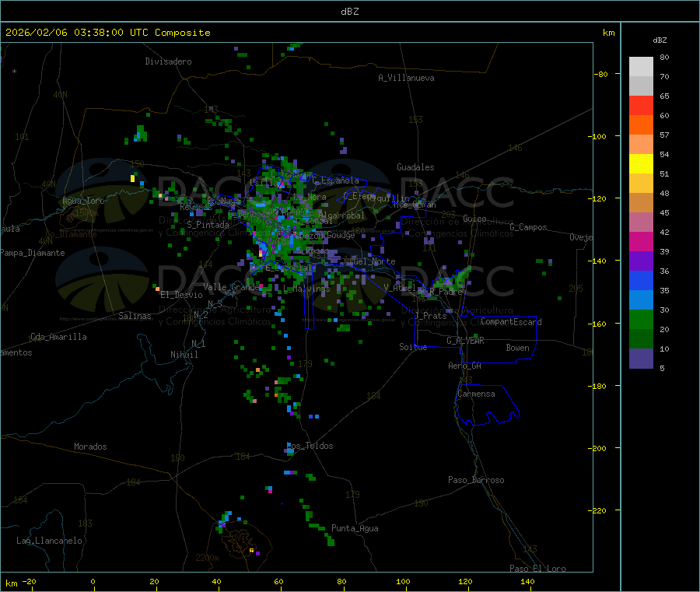Click the El_Desvio map label
Screen dimensions: 700x592
click(181, 295)
